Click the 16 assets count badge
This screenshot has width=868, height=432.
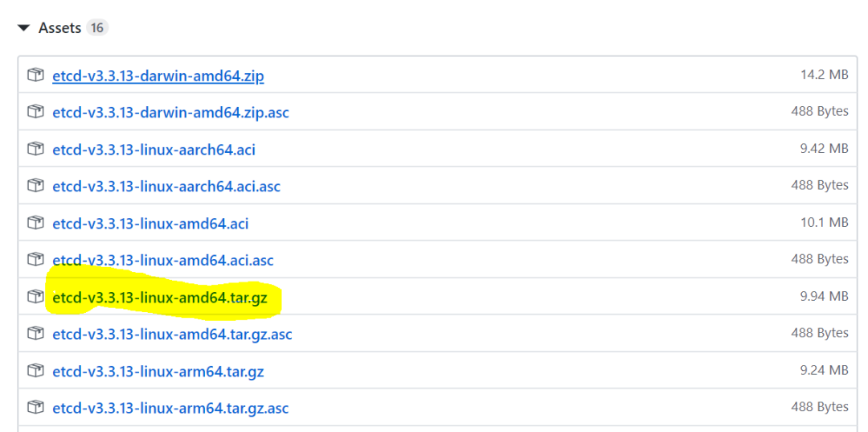97,27
